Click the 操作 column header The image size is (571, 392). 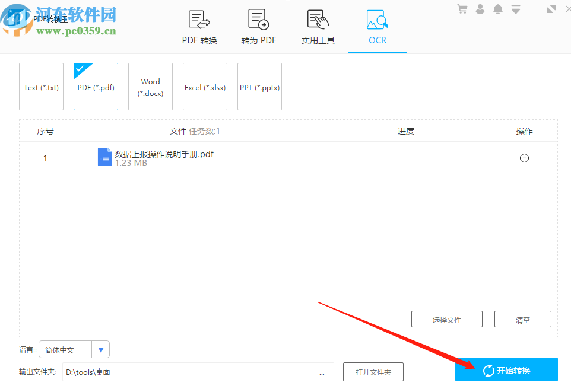524,131
